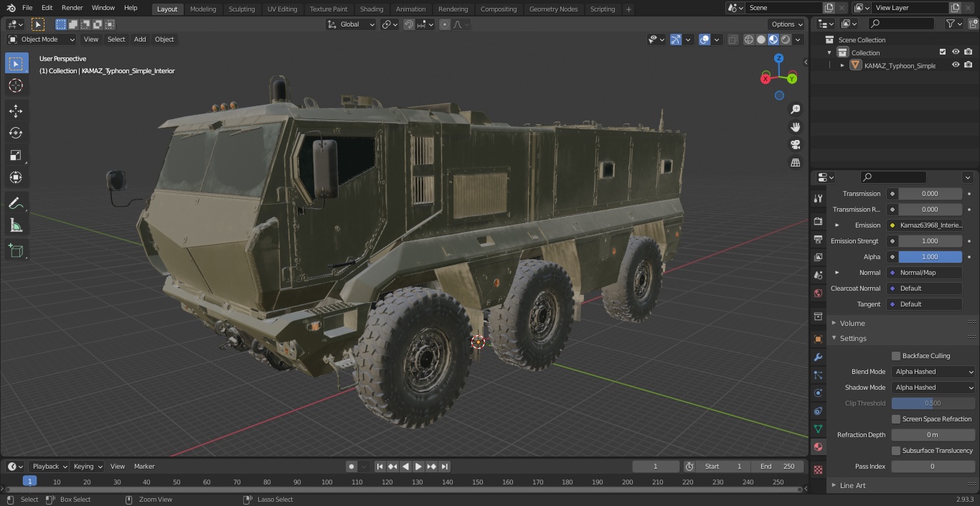
Task: Expand the Line Art panel
Action: 852,485
